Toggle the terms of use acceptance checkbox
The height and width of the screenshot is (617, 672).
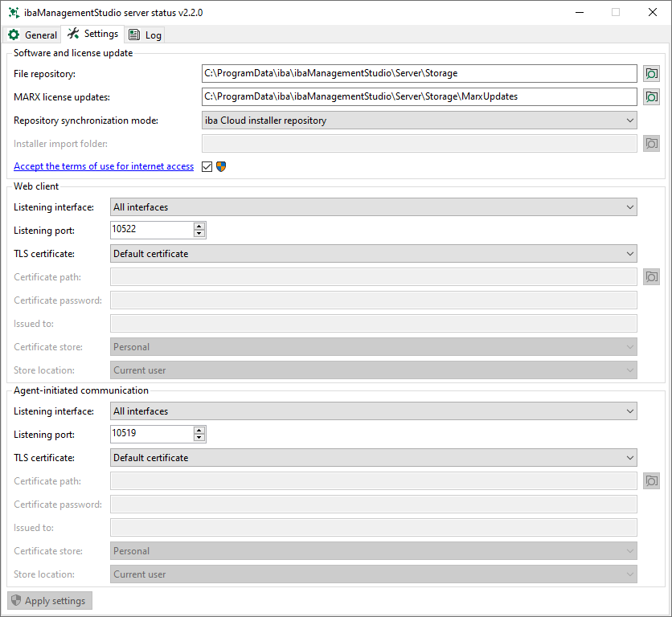(x=207, y=166)
